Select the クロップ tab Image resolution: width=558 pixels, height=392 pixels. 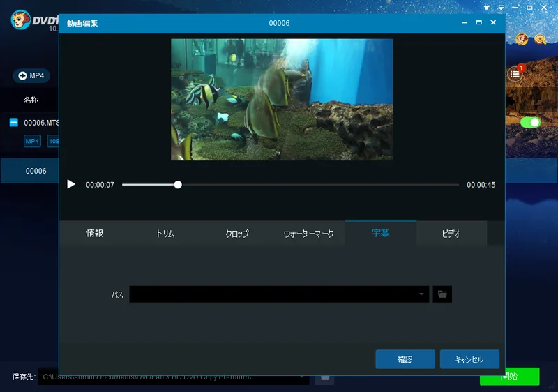(x=237, y=234)
